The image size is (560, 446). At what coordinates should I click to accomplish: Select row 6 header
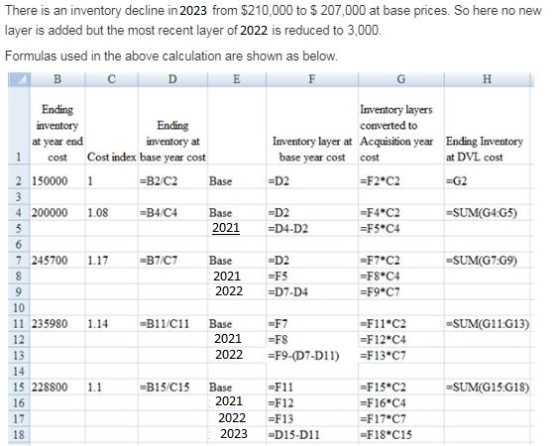click(x=19, y=245)
